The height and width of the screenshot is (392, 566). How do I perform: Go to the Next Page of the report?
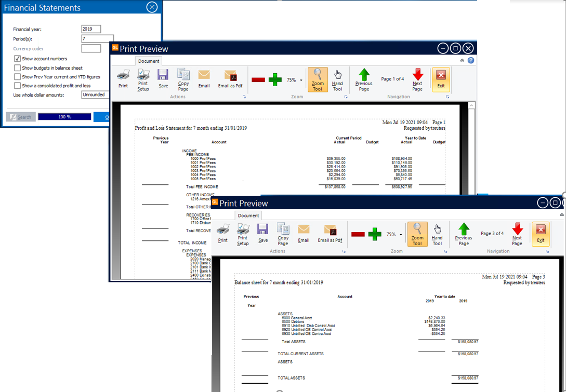tap(417, 79)
